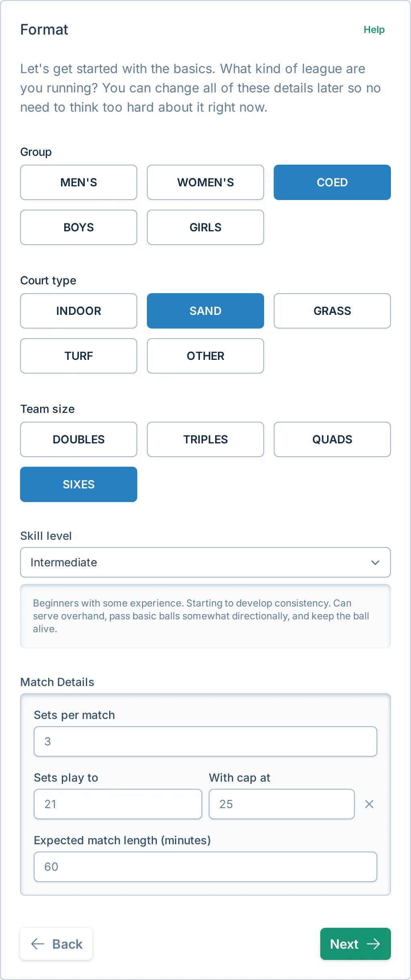Click the Help link
This screenshot has height=980, width=411.
coord(373,29)
